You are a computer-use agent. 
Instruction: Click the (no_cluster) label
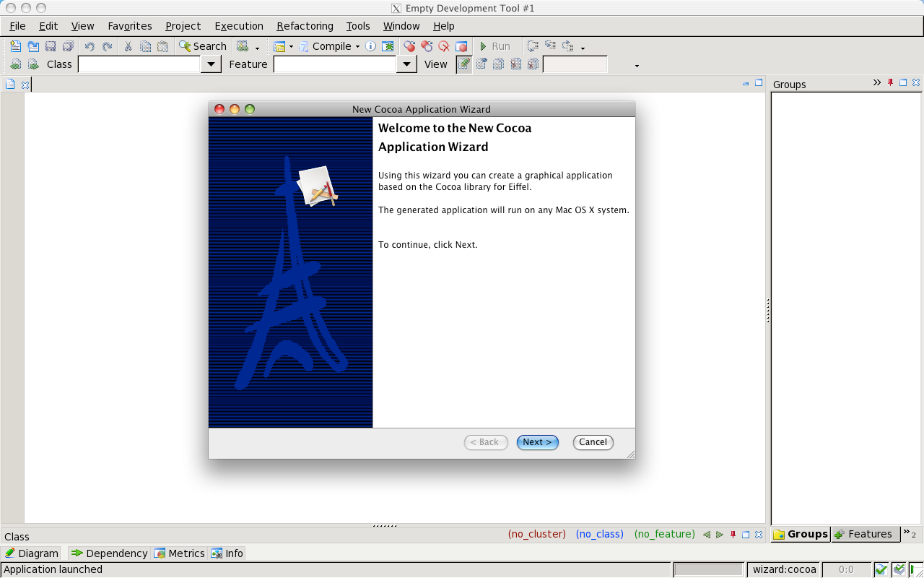tap(537, 534)
